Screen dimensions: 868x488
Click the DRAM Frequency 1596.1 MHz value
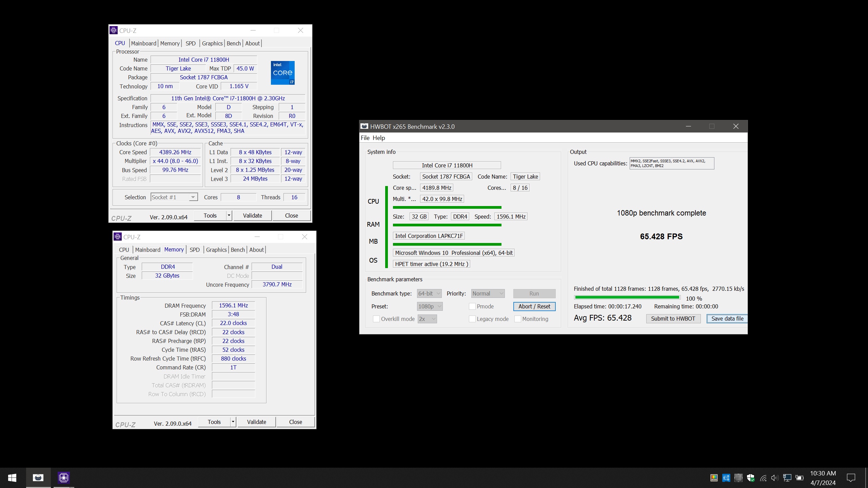tap(233, 306)
